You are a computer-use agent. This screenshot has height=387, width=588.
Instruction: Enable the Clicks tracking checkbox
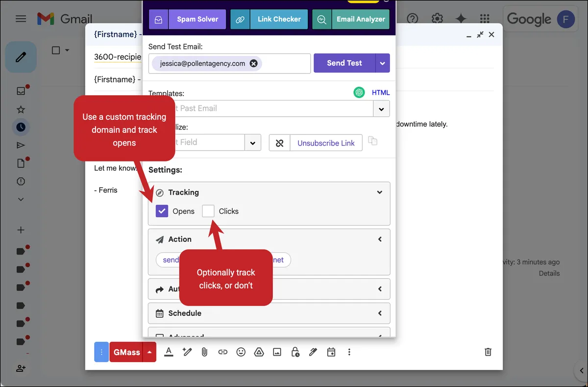[208, 211]
